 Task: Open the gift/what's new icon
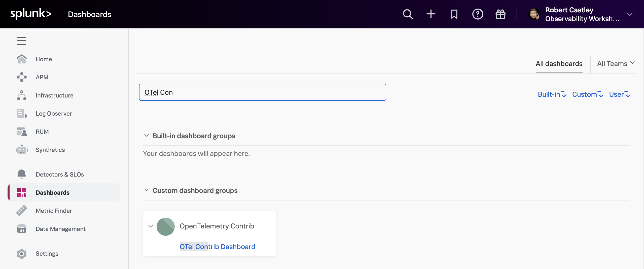click(500, 14)
